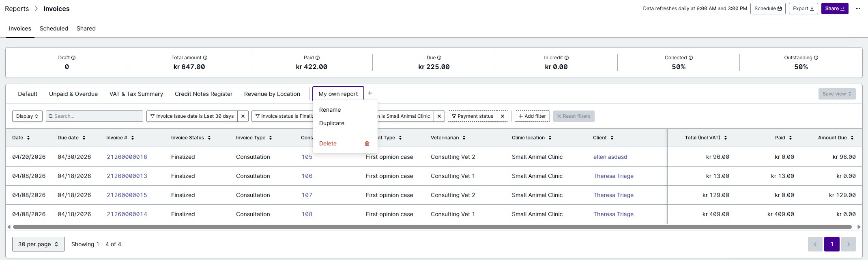Open the Small Animal Clinic filter
This screenshot has height=260, width=868.
pos(406,116)
